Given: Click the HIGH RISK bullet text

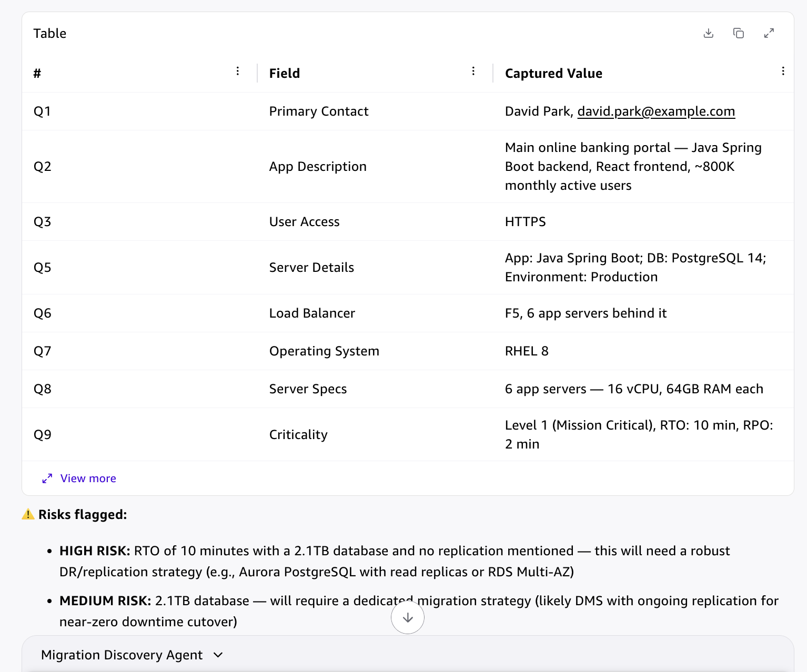Looking at the screenshot, I should [395, 562].
